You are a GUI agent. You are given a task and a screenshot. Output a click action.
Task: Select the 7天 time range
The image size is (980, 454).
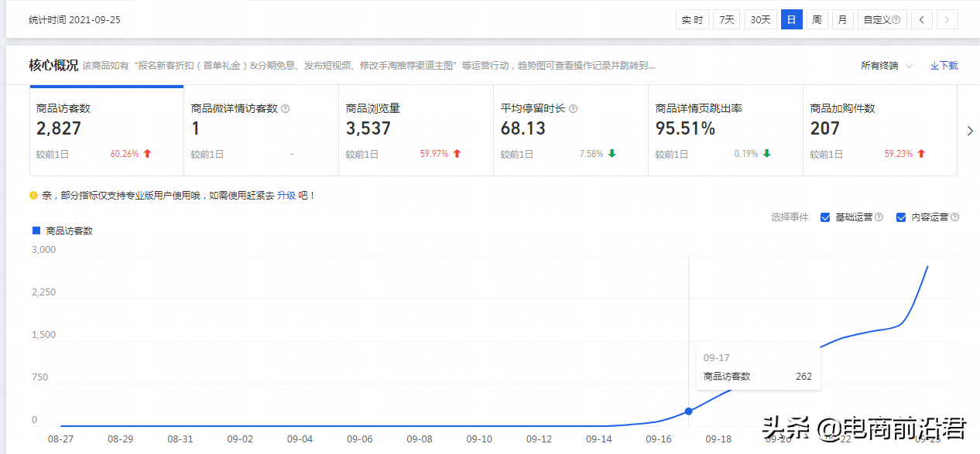point(726,20)
